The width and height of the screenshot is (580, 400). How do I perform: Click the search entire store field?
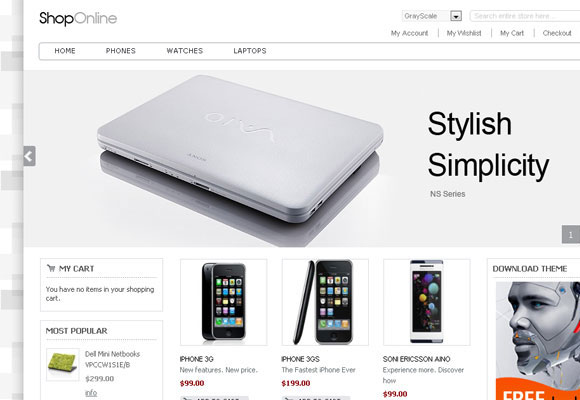click(x=525, y=16)
